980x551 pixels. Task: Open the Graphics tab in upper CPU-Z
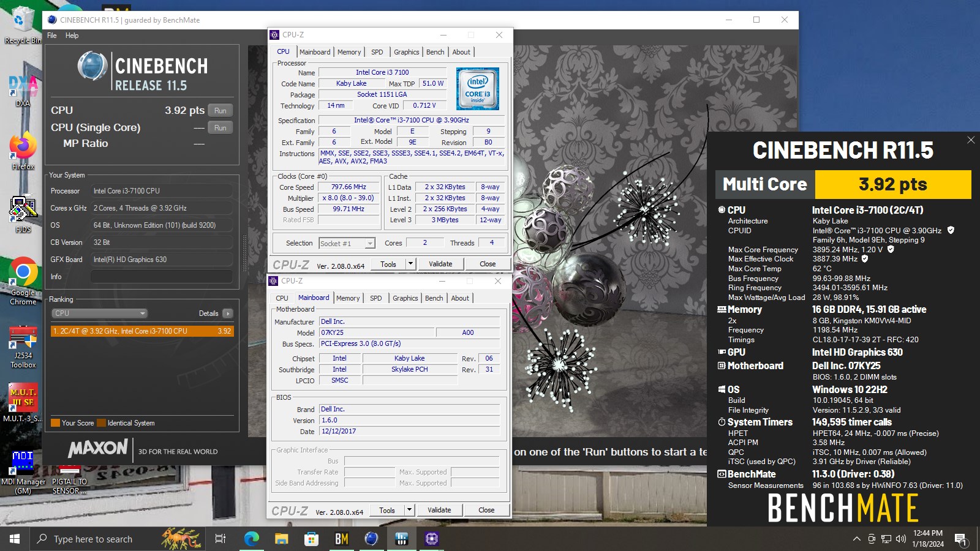[407, 52]
